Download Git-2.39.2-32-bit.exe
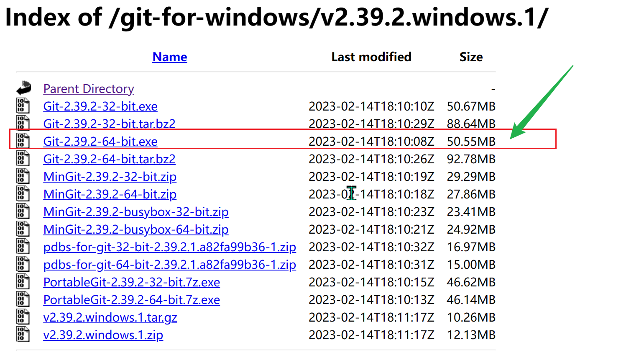The height and width of the screenshot is (353, 644). (x=100, y=106)
